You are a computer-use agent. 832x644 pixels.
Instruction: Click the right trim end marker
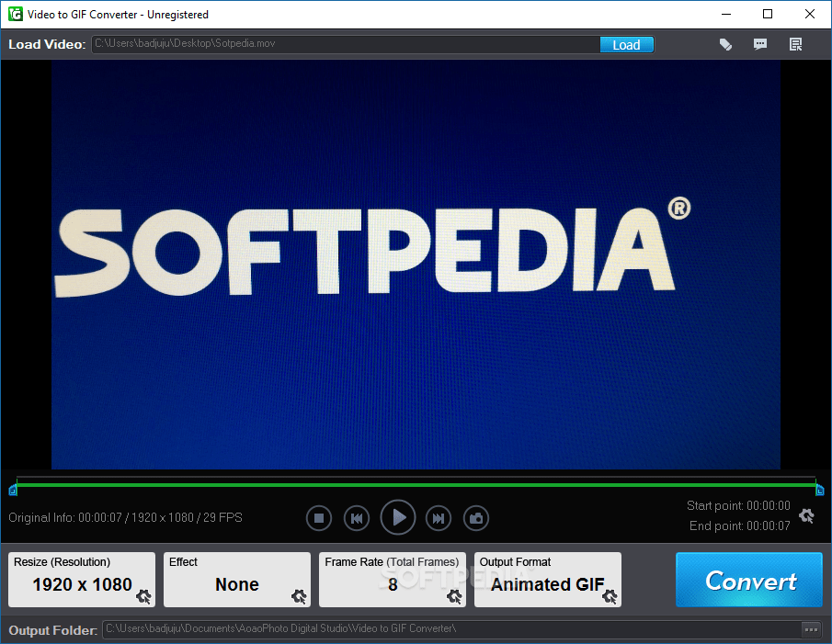(x=820, y=491)
